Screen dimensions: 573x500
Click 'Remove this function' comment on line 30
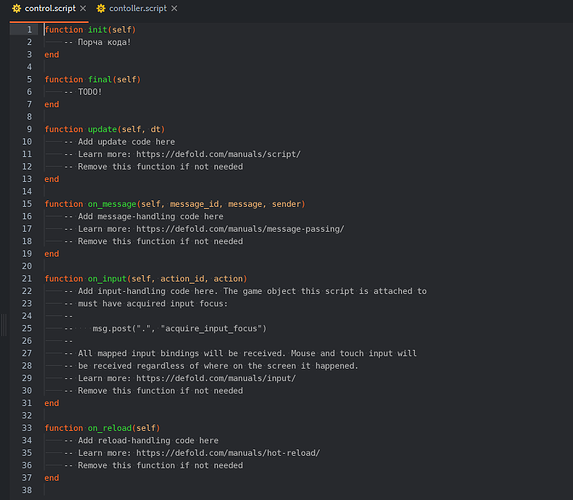153,391
